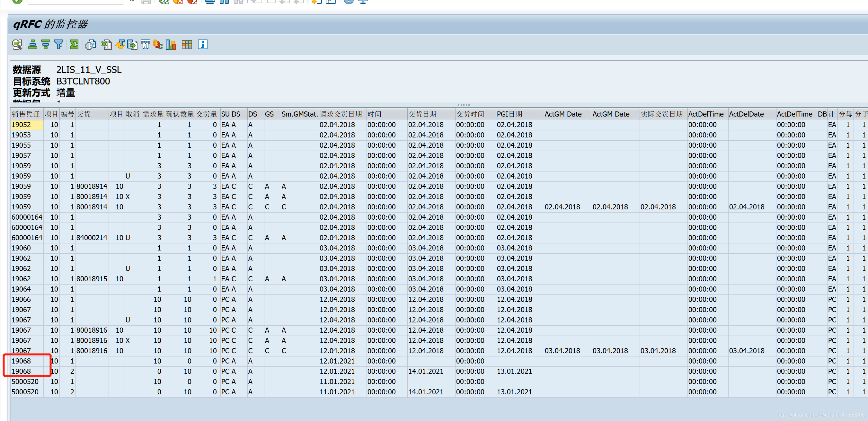Click the local file export icon
The height and width of the screenshot is (421, 868).
click(x=132, y=44)
